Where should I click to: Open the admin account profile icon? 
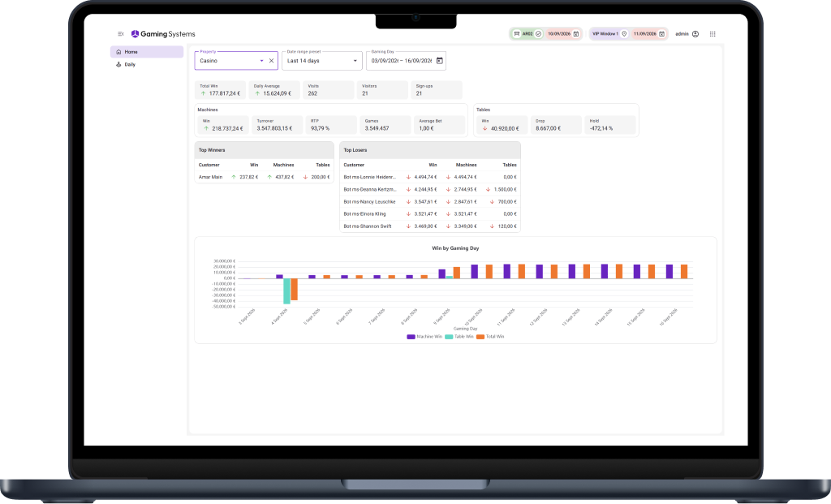tap(695, 34)
